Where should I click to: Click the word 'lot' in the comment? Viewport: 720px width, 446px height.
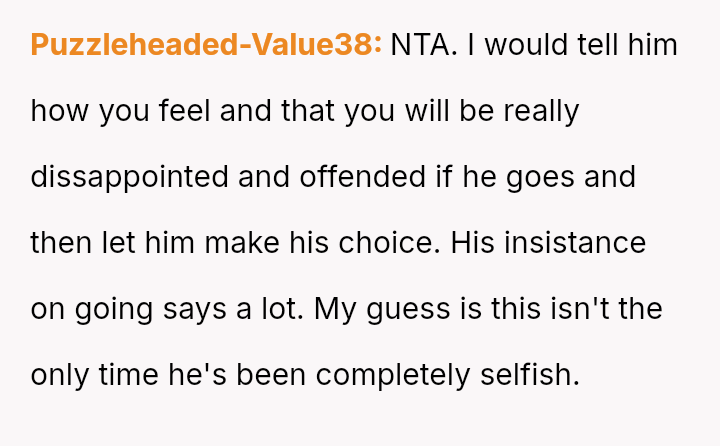[283, 309]
